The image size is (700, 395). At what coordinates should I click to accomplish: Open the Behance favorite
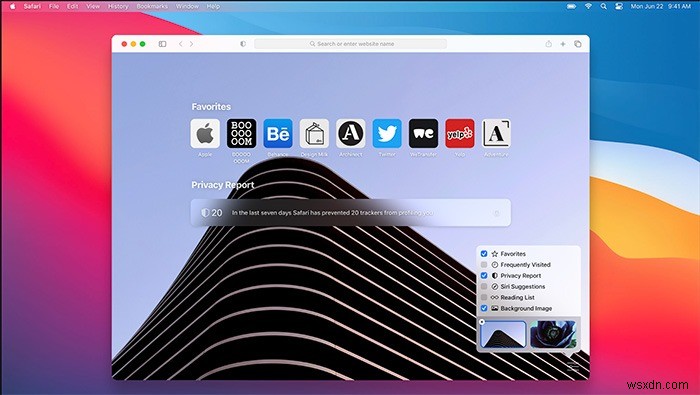[x=278, y=133]
